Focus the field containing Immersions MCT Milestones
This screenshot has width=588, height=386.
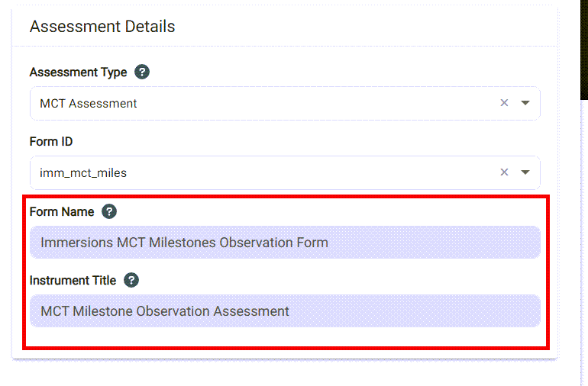point(184,243)
